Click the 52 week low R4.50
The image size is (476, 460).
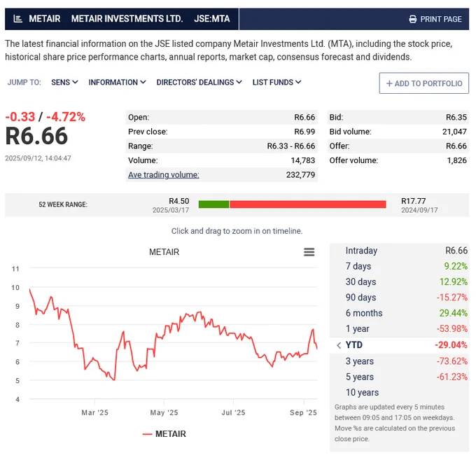[178, 201]
